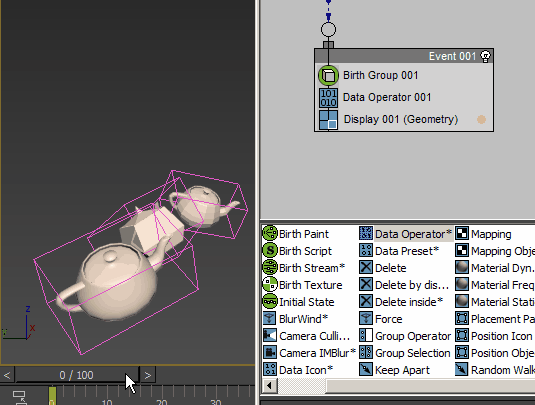Select the Keep Apart operator icon
Viewport: 535px width, 405px height.
pos(366,370)
